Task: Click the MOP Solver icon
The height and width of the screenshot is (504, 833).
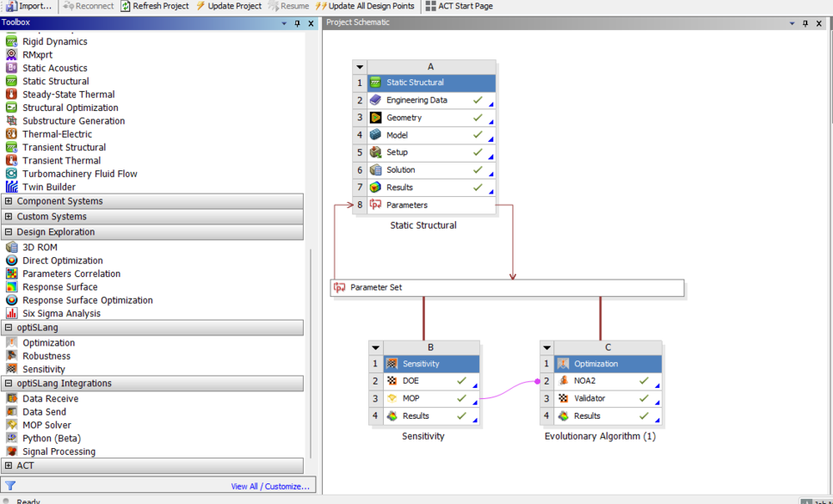Action: 11,425
